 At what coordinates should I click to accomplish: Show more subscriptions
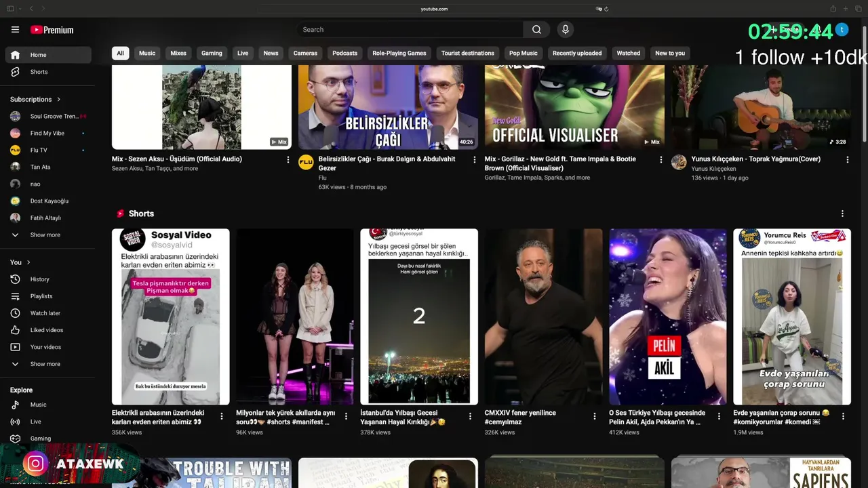(47, 235)
